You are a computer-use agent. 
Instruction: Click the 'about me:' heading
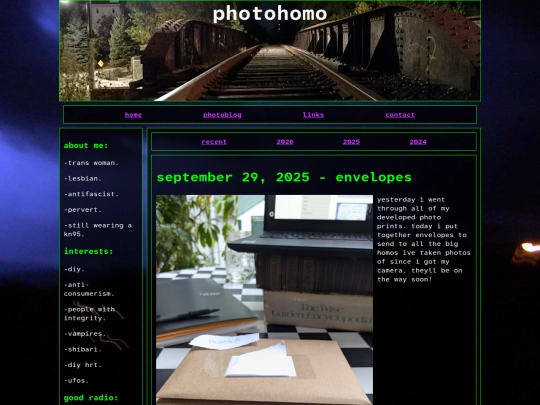(x=86, y=146)
